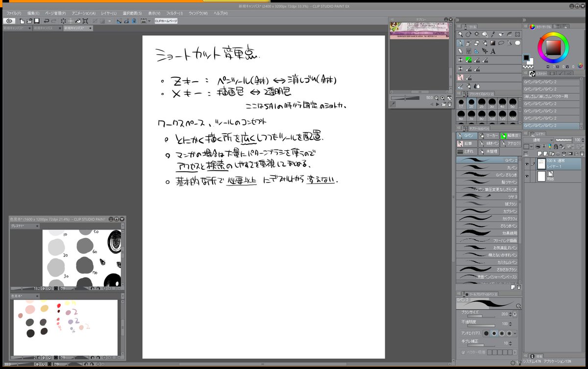Open the ウィンドウ(W) menu
588x369 pixels.
pyautogui.click(x=199, y=13)
